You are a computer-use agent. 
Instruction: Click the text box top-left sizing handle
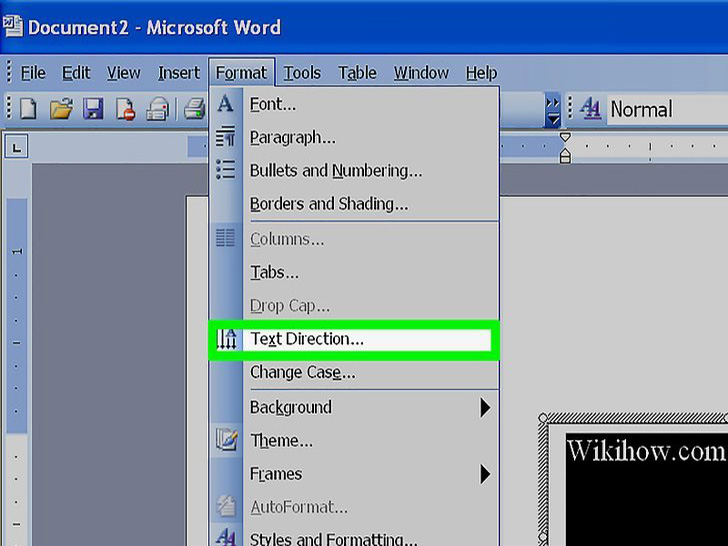[x=543, y=418]
